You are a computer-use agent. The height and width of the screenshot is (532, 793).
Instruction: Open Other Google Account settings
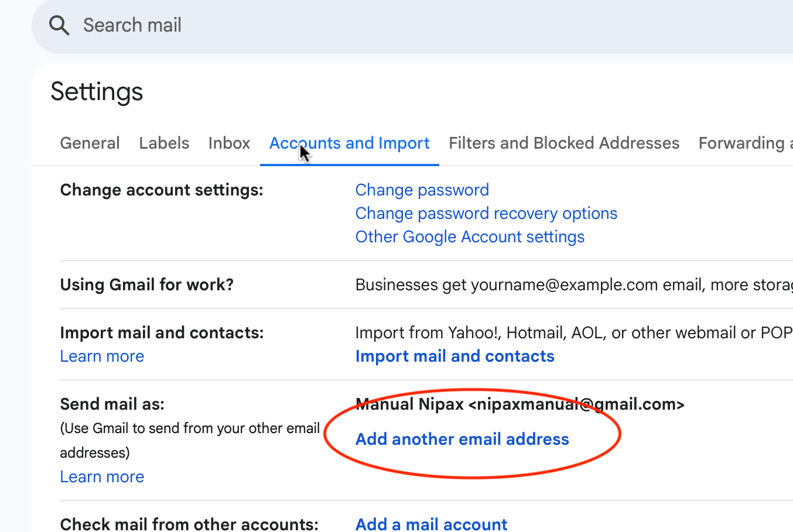470,237
